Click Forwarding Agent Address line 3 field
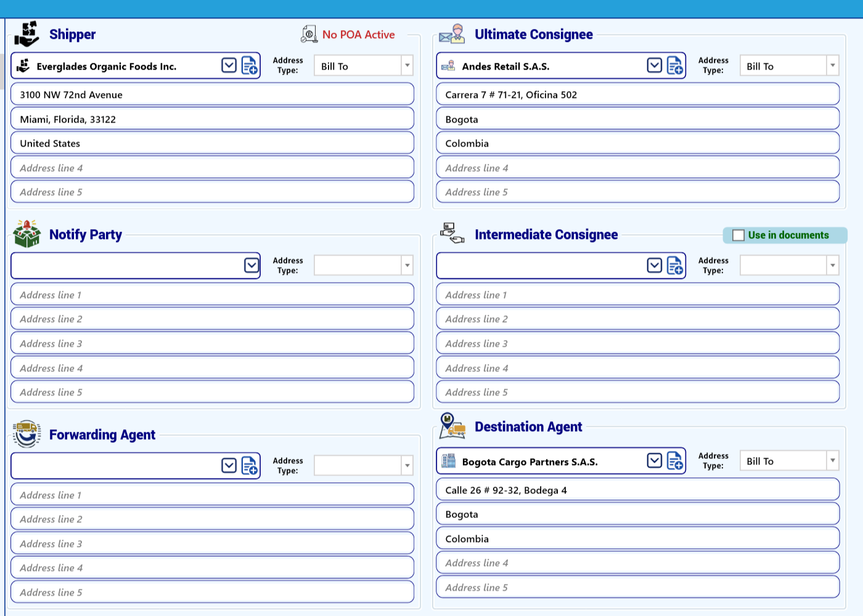863x616 pixels. tap(212, 543)
